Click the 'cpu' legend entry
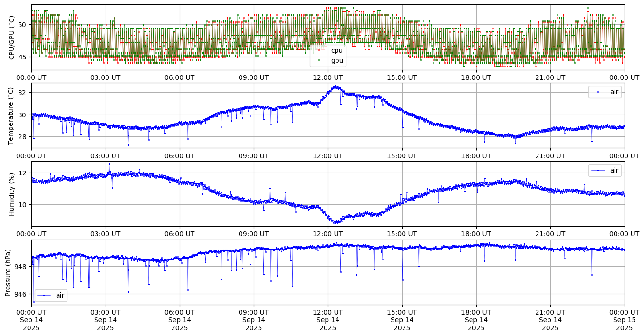This screenshot has width=644, height=336. pyautogui.click(x=328, y=50)
